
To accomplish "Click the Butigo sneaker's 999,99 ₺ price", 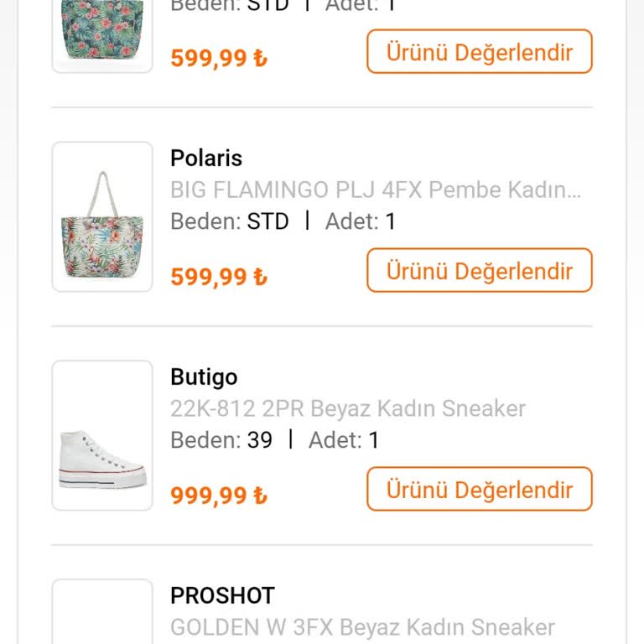I will [219, 496].
